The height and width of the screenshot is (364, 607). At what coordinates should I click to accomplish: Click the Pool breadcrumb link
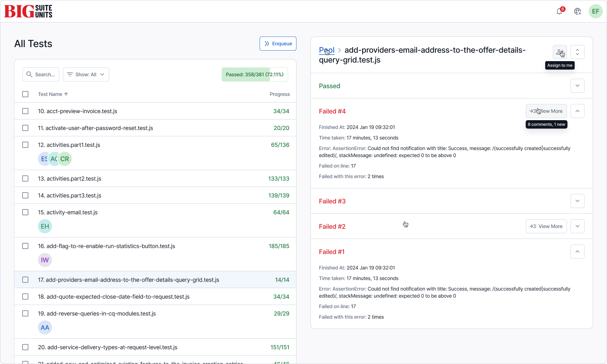pos(326,50)
